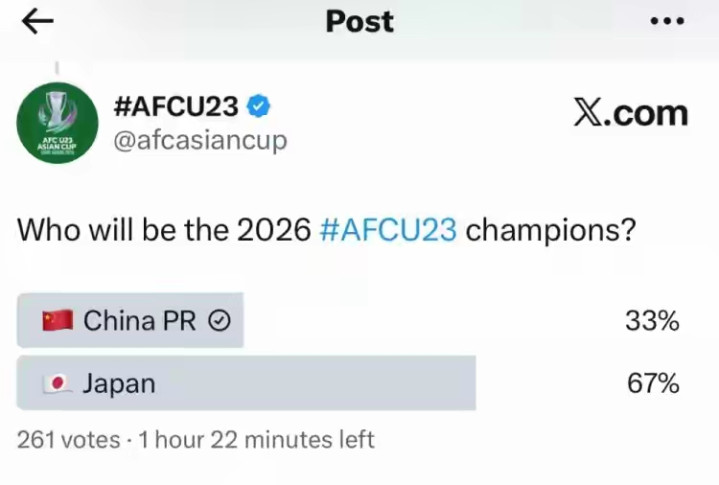Screen dimensions: 719x485
Task: Select the Japan poll option
Action: coord(246,382)
